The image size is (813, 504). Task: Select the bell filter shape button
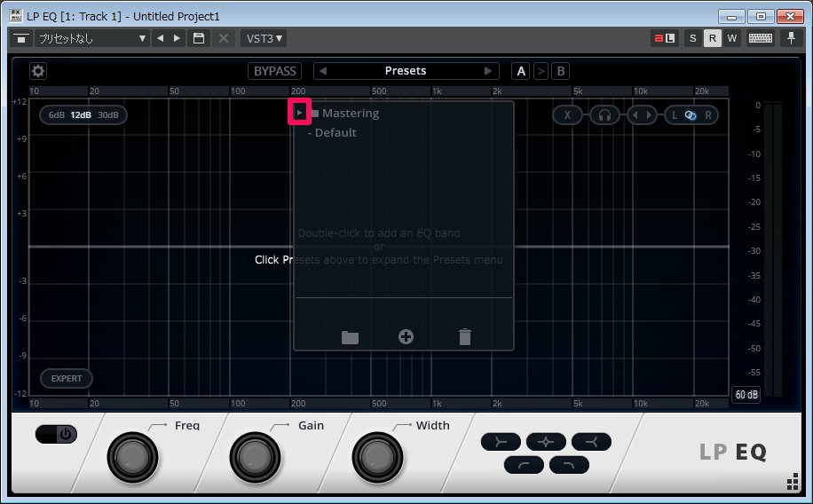(x=545, y=441)
